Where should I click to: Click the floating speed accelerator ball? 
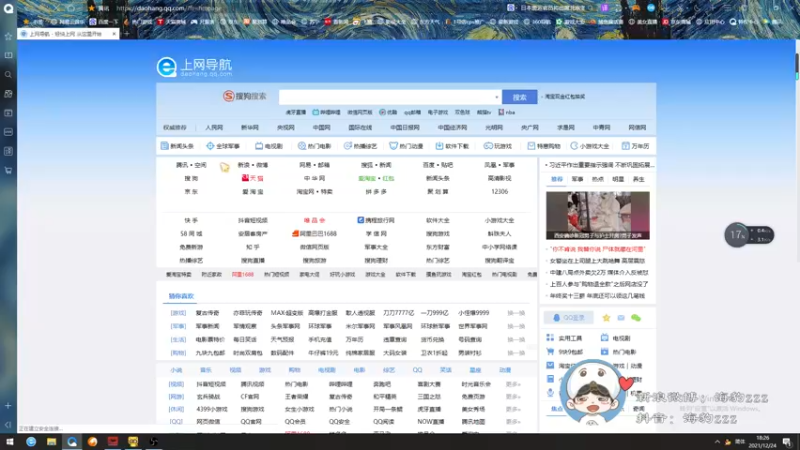[x=737, y=235]
